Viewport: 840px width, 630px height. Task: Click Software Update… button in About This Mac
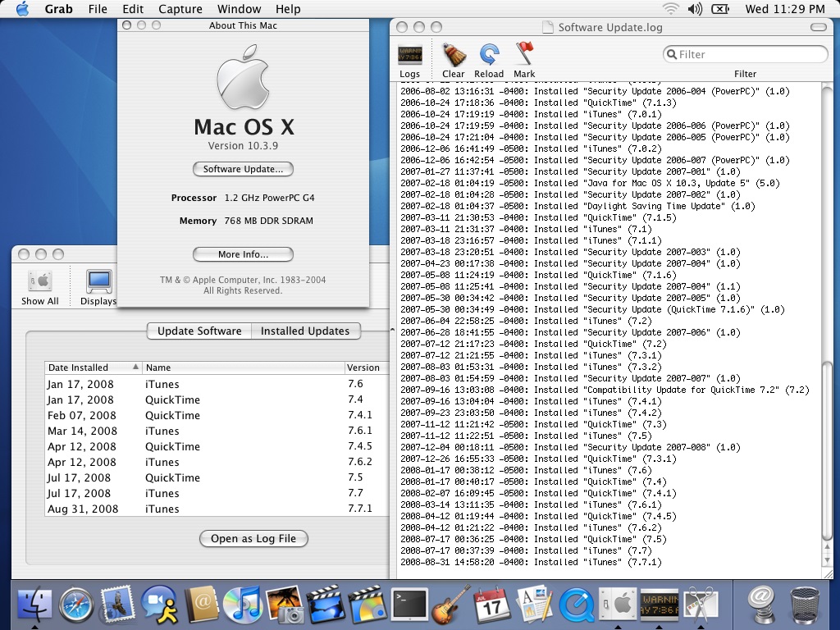(243, 169)
